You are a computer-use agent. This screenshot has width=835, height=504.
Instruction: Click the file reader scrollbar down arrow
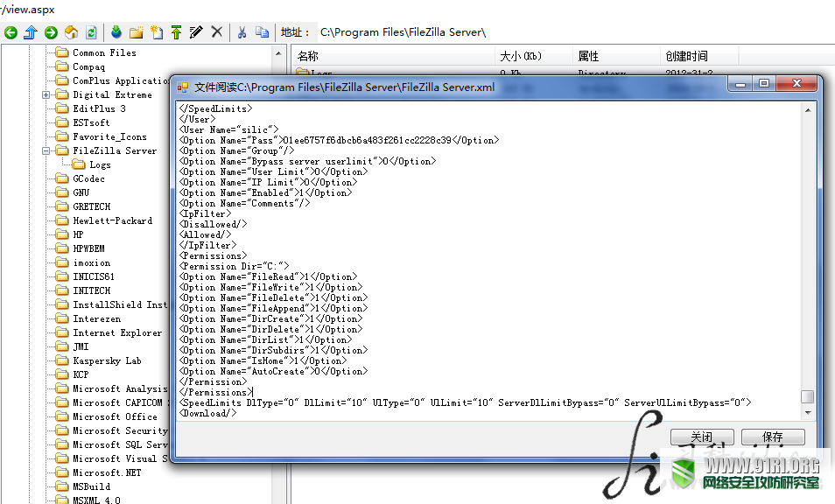tap(808, 412)
